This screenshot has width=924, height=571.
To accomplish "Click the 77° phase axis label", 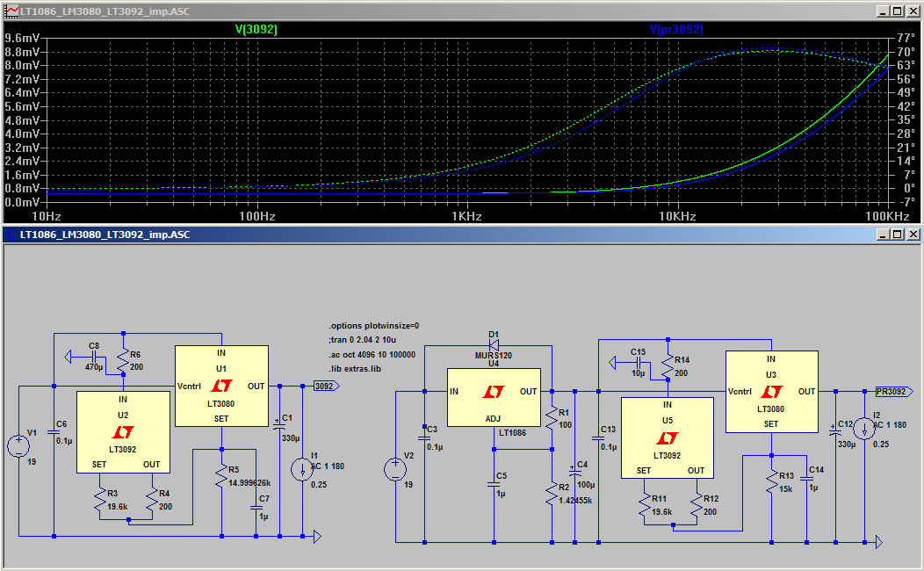I will pos(906,39).
